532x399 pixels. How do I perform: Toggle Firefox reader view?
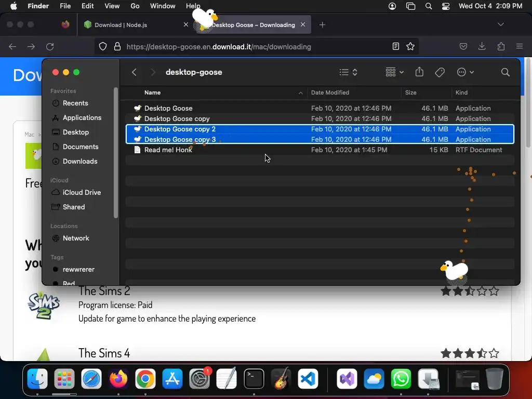(395, 46)
